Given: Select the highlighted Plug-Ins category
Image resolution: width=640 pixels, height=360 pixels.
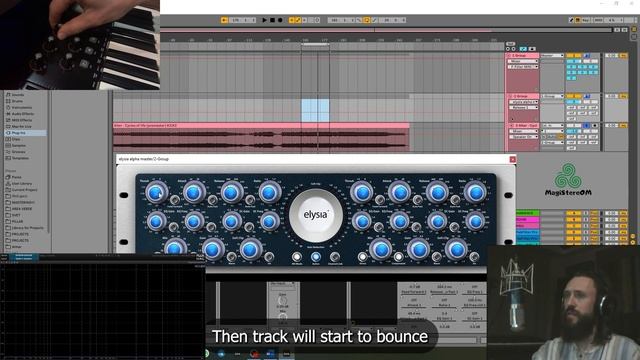Looking at the screenshot, I should pyautogui.click(x=25, y=133).
